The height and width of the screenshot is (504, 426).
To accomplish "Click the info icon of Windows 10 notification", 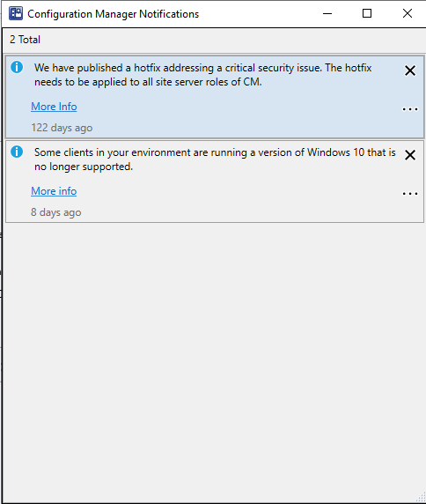I will coord(17,152).
